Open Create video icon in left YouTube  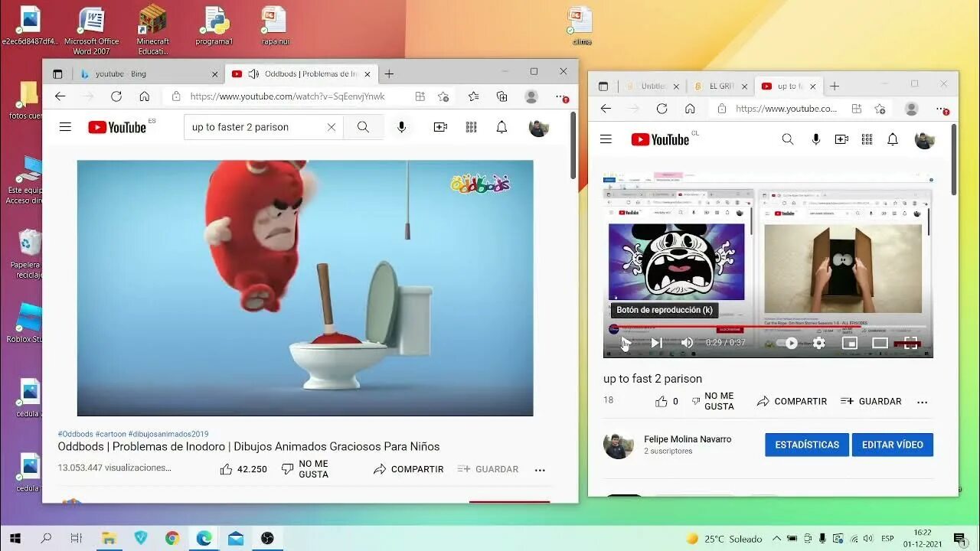(440, 127)
